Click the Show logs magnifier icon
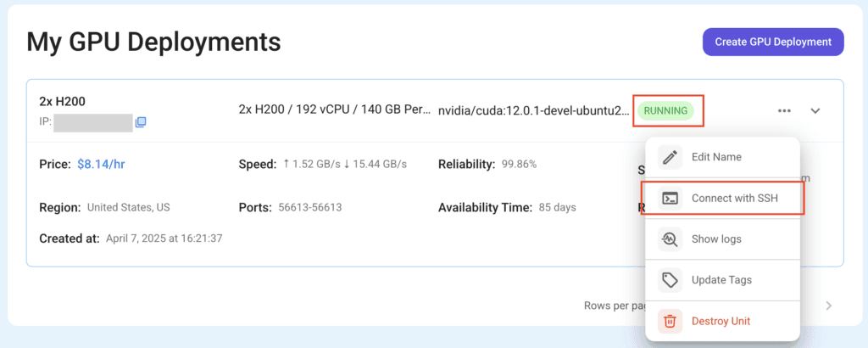 pyautogui.click(x=670, y=239)
